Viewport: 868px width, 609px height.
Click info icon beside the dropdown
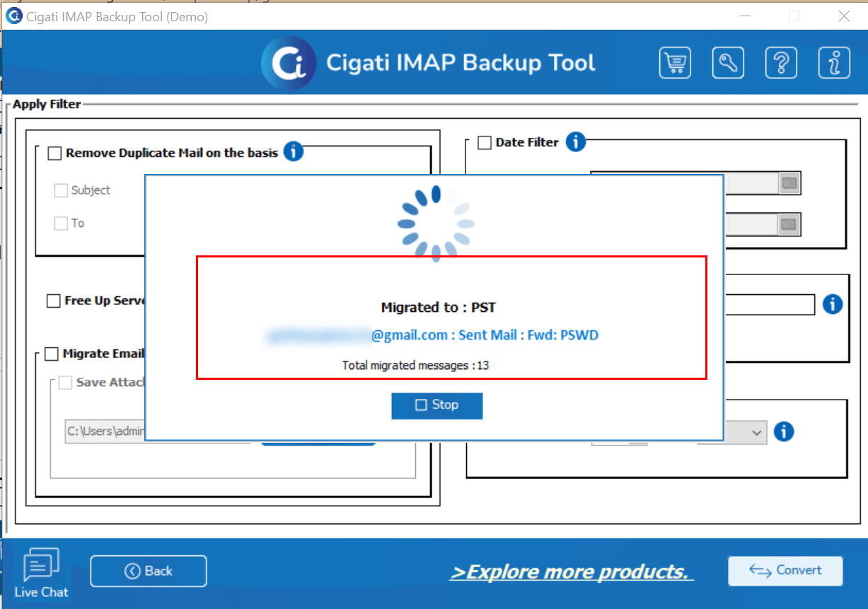pyautogui.click(x=784, y=431)
